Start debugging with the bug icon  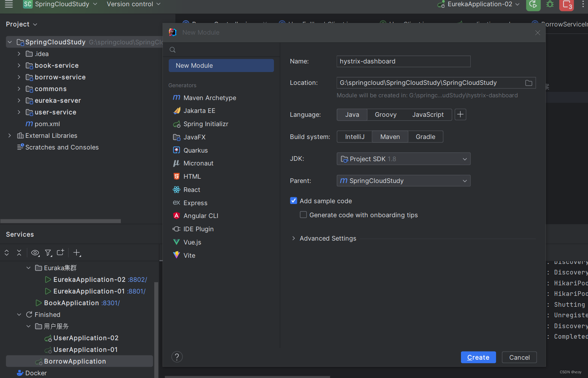click(x=550, y=4)
